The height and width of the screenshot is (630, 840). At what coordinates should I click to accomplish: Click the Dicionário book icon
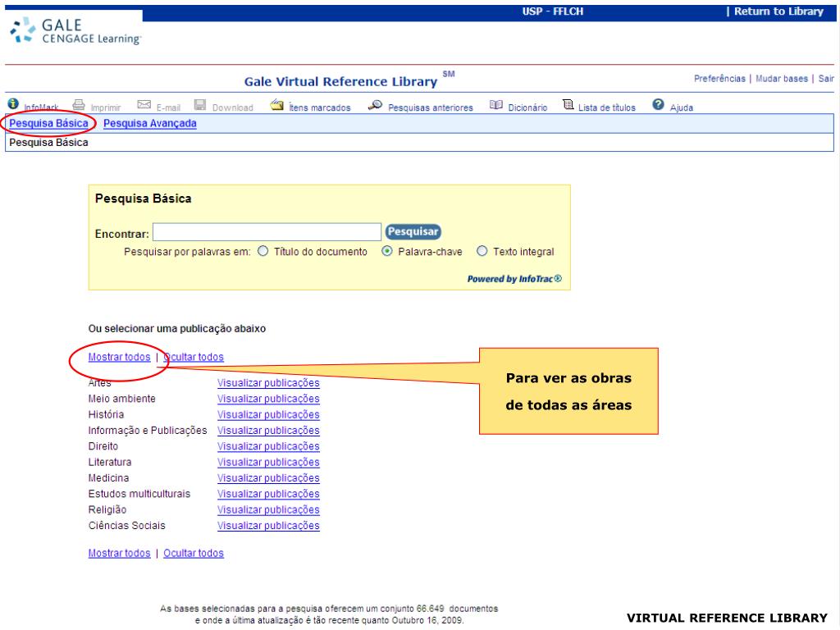[x=496, y=105]
